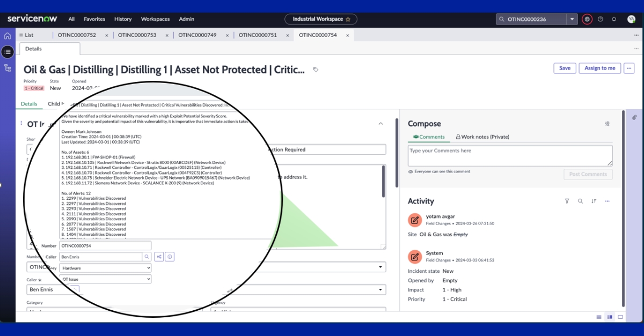The width and height of the screenshot is (644, 336).
Task: Switch to Work notes (Private) tab
Action: (x=482, y=137)
